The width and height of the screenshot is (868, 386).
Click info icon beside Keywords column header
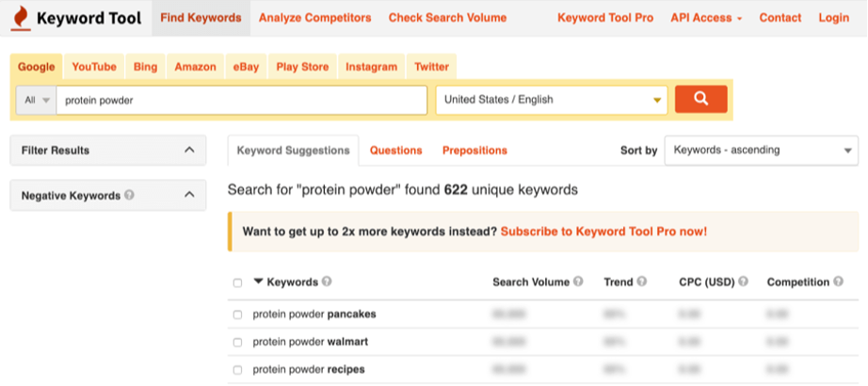(x=327, y=281)
